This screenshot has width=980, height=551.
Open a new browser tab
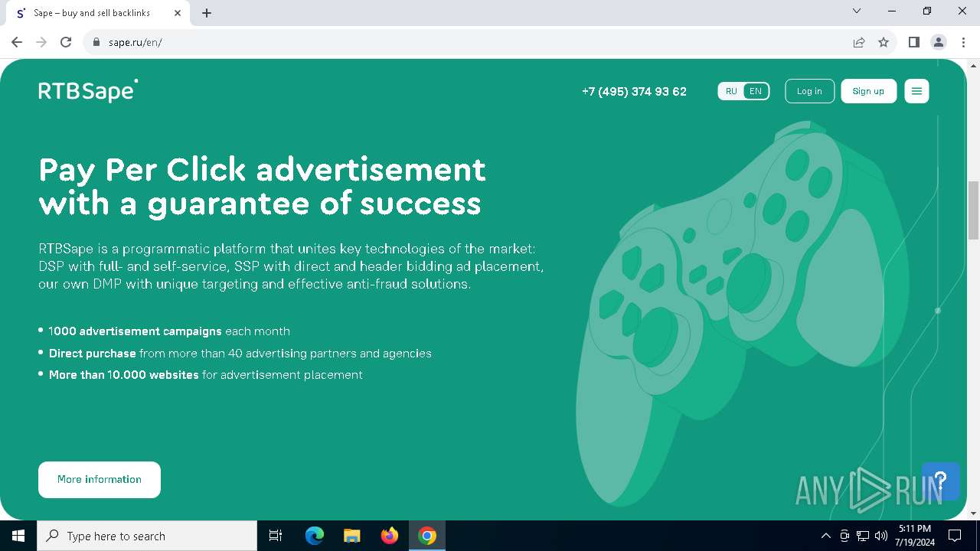coord(207,13)
